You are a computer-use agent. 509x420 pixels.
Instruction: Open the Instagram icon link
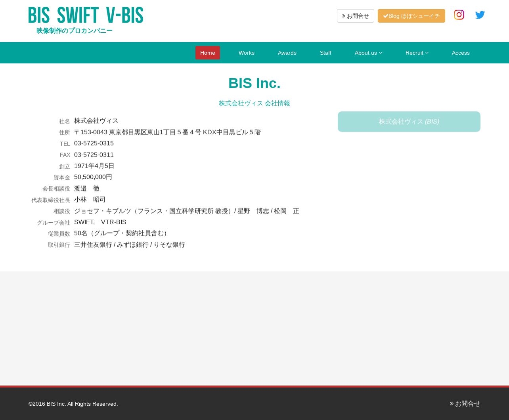[459, 15]
